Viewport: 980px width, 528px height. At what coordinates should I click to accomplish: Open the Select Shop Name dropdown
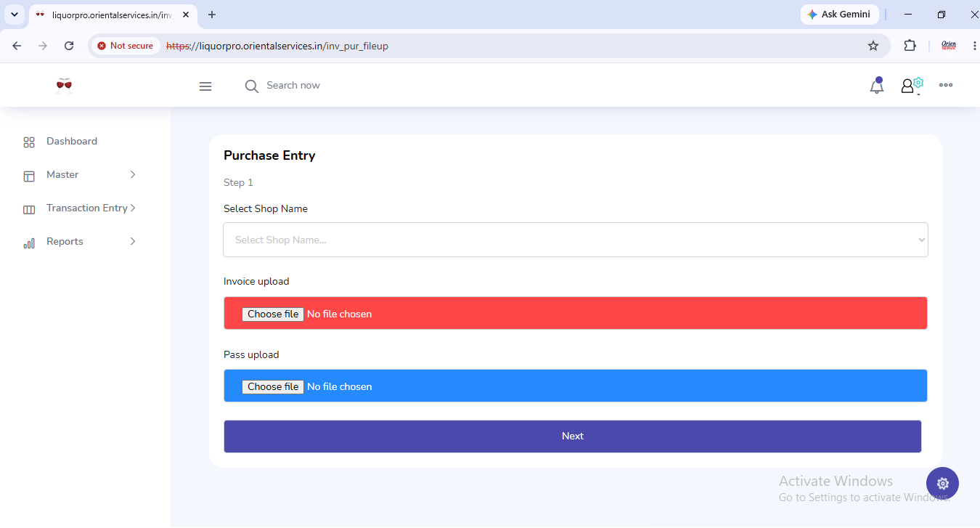pyautogui.click(x=576, y=240)
